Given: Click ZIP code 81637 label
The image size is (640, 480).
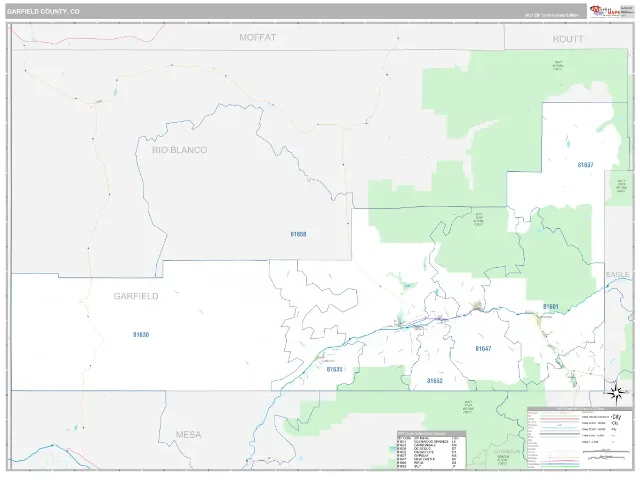Looking at the screenshot, I should (585, 165).
